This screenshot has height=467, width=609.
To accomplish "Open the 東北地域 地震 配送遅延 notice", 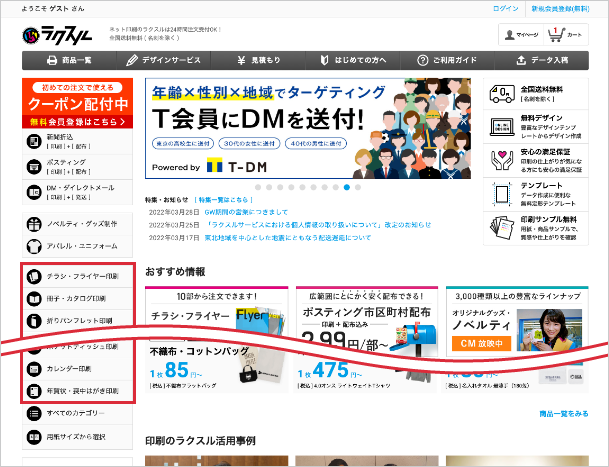I will coord(287,238).
